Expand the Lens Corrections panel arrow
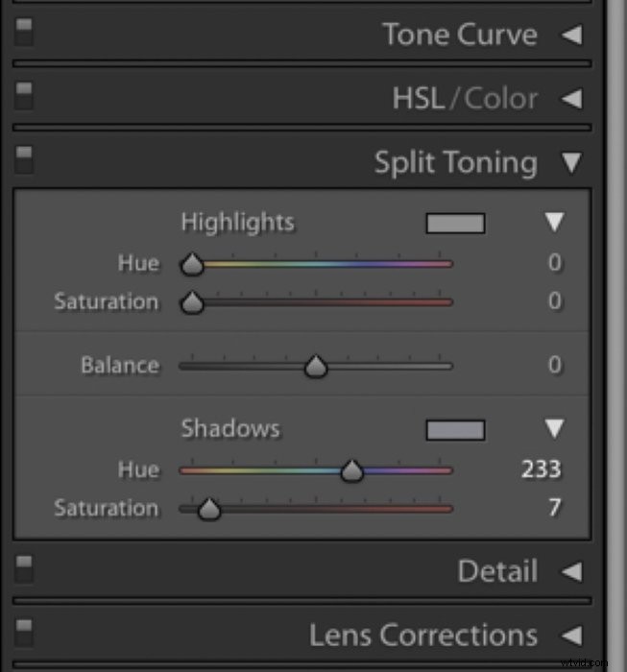Viewport: 627px width, 672px height. click(572, 636)
